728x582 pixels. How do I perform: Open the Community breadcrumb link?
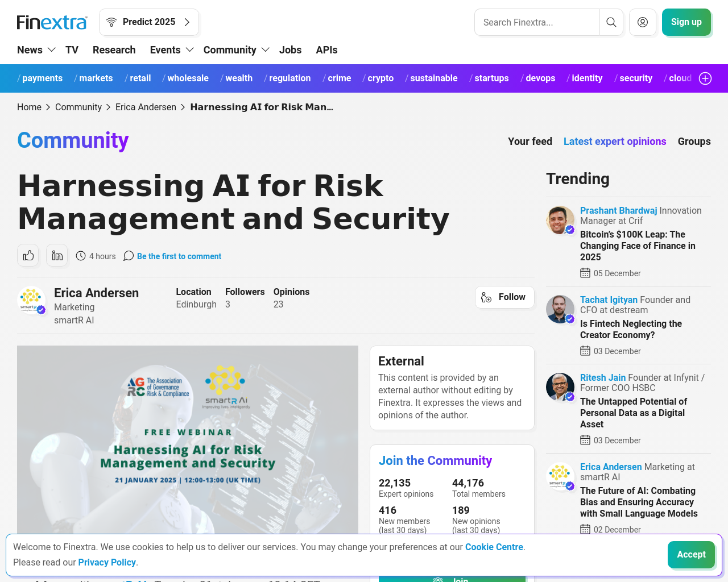[x=78, y=107]
